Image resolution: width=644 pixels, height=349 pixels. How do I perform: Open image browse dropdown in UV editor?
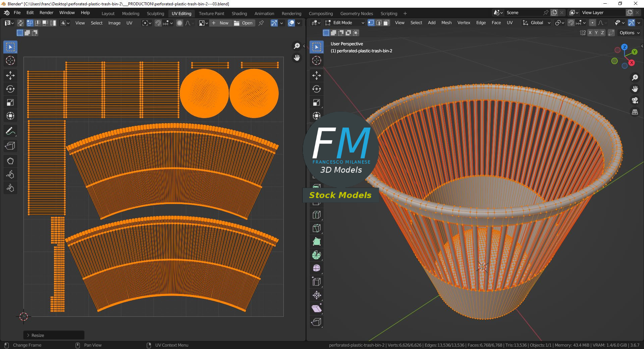click(x=204, y=23)
